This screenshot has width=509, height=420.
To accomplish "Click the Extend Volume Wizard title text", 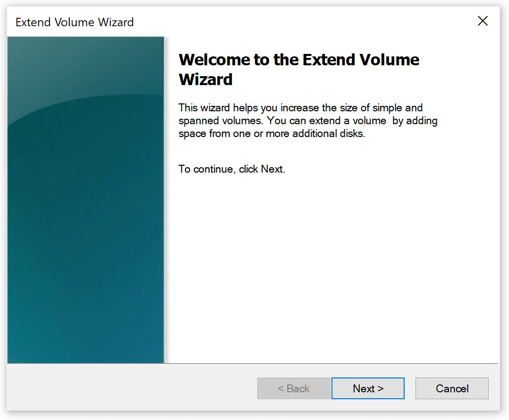I will coord(74,22).
